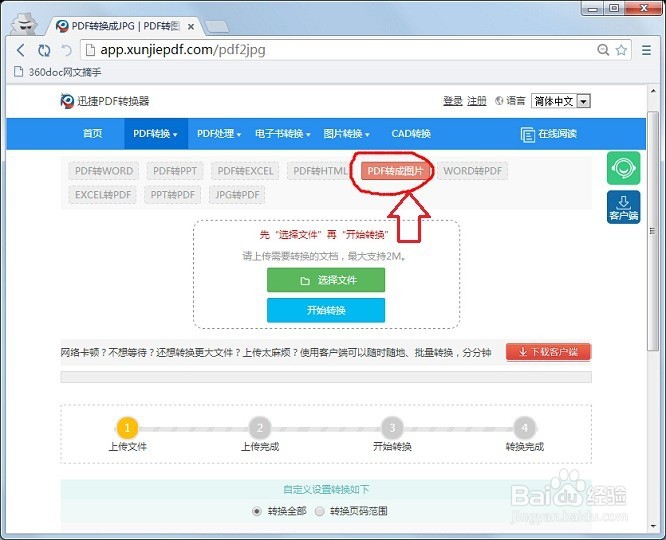666x540 pixels.
Task: Click the page vertical scrollbar thumb
Action: click(x=653, y=231)
